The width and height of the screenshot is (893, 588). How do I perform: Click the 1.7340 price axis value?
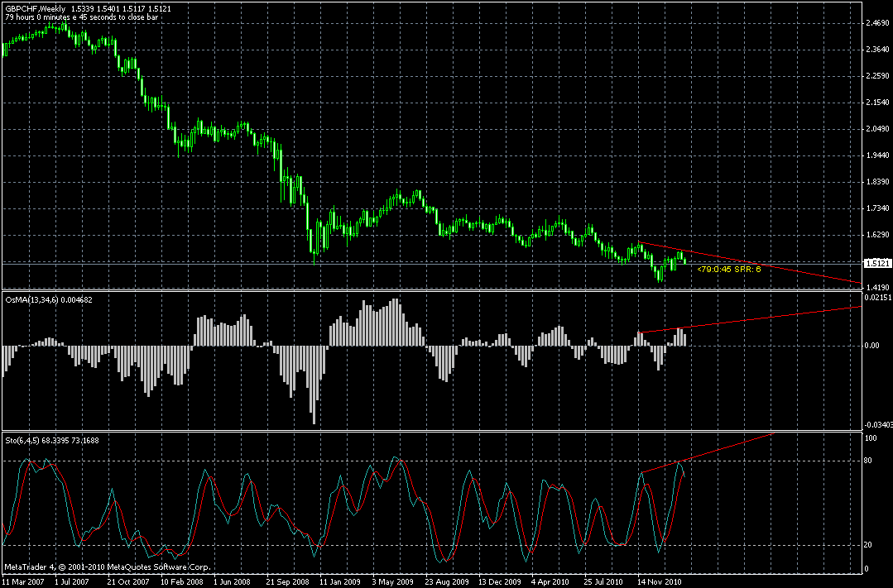877,208
